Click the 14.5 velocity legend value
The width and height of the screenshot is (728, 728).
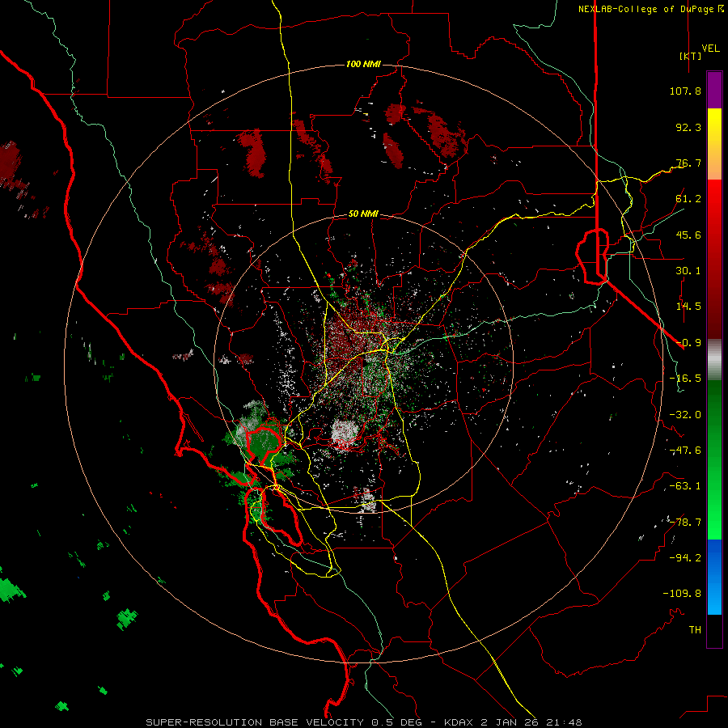pos(688,307)
